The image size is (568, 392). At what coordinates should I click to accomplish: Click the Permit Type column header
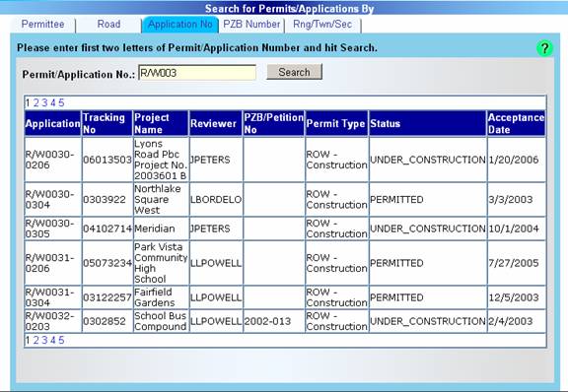[x=336, y=123]
